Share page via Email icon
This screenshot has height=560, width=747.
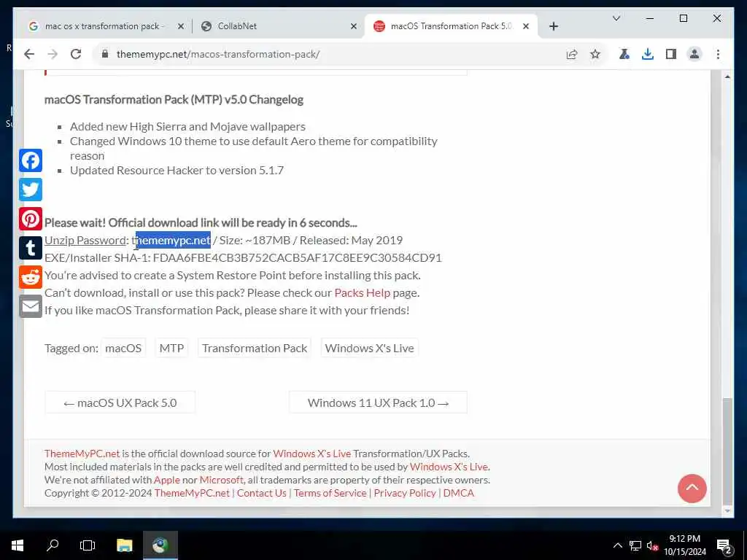(31, 306)
